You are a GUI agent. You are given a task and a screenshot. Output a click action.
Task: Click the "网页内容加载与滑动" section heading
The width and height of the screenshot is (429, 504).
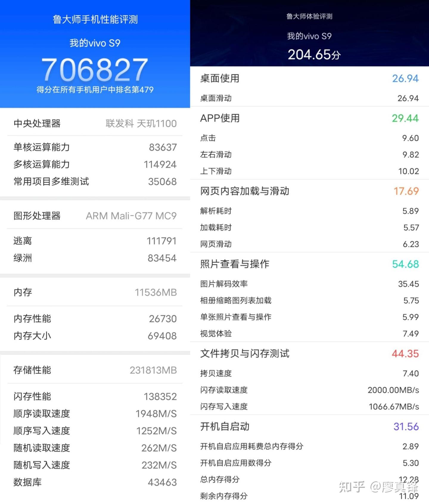245,191
